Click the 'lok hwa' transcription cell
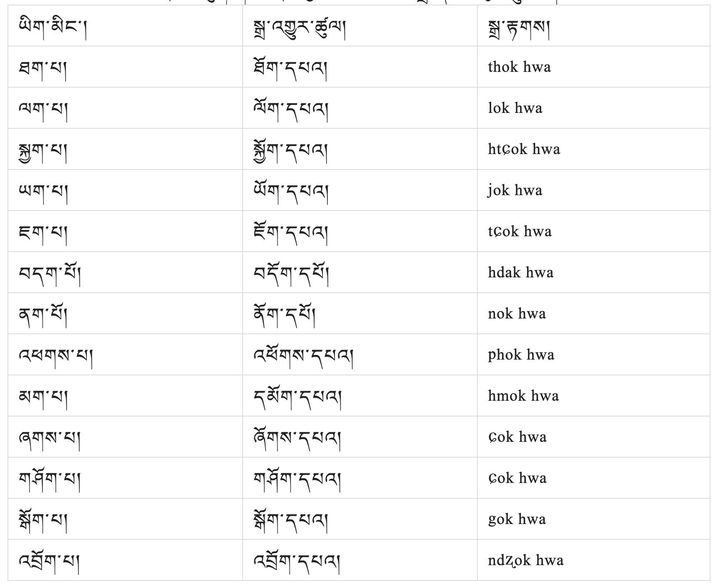Viewport: 718px width, 588px height. [594, 108]
